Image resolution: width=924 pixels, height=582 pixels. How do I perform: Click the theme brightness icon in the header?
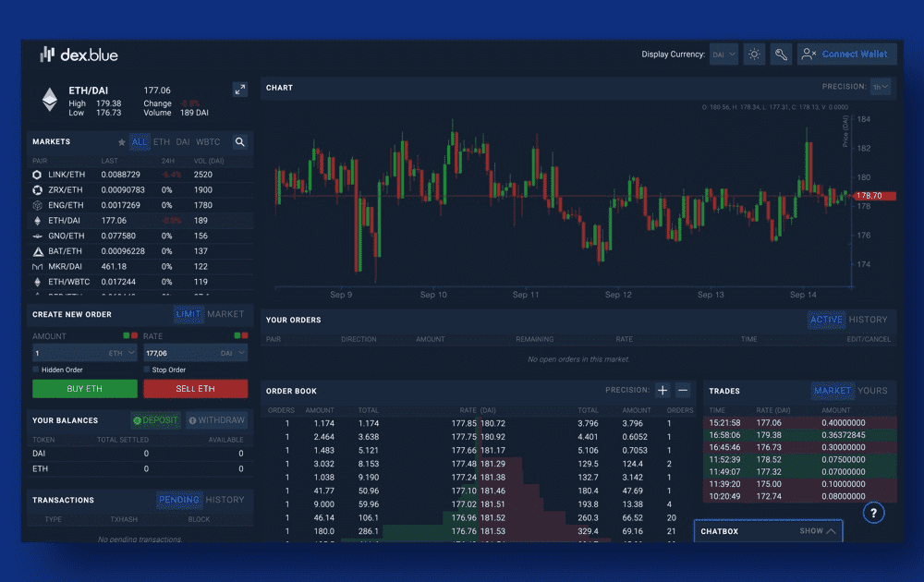coord(754,54)
